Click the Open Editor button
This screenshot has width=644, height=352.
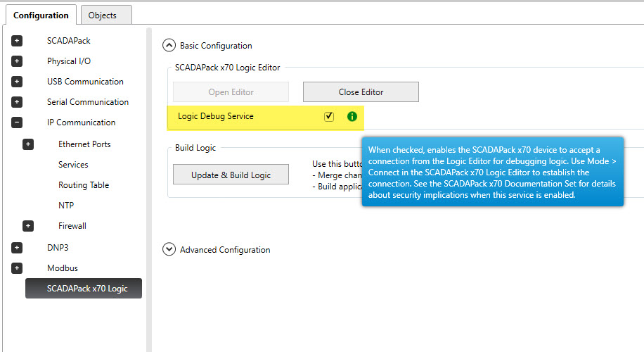pyautogui.click(x=231, y=92)
